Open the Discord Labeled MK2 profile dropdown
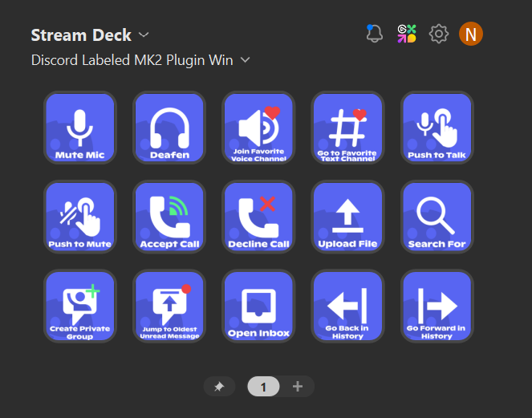The height and width of the screenshot is (418, 532). [x=140, y=60]
